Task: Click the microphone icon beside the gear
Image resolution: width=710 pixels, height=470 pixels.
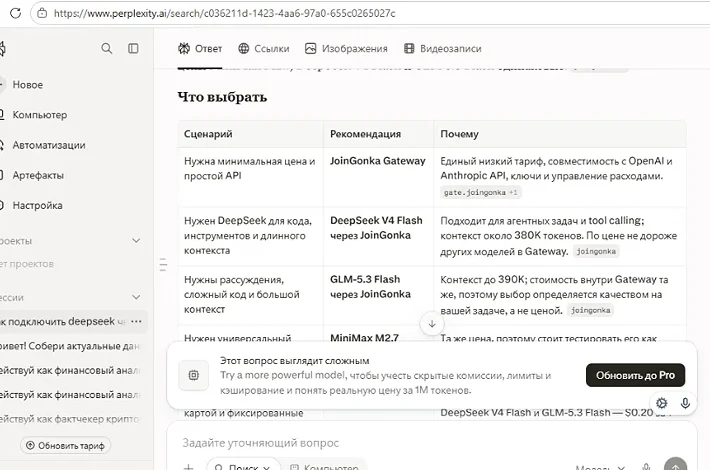Action: [x=685, y=403]
